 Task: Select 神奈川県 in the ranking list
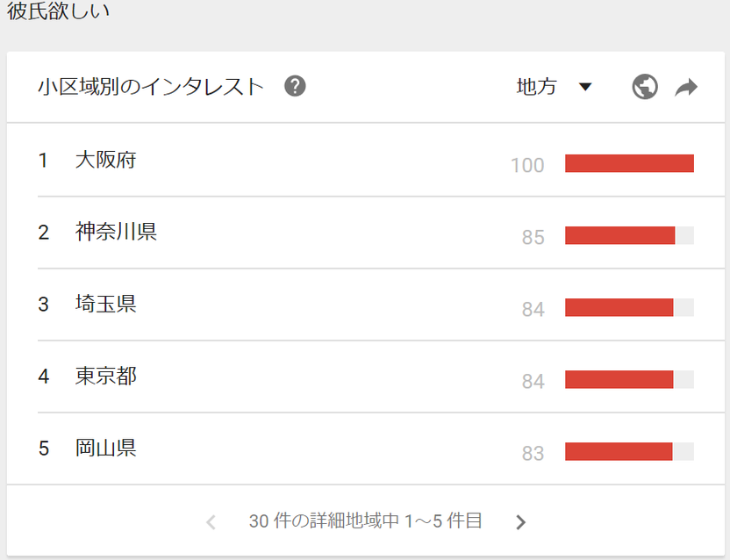click(x=116, y=232)
